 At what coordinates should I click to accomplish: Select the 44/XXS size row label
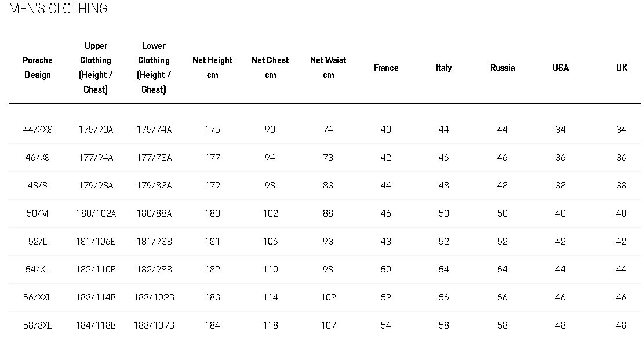point(38,129)
